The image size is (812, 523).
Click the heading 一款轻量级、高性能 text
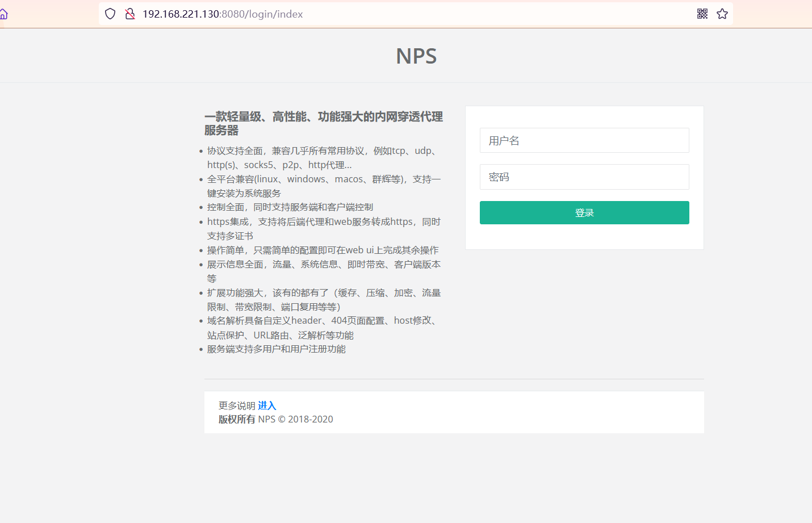coord(324,123)
